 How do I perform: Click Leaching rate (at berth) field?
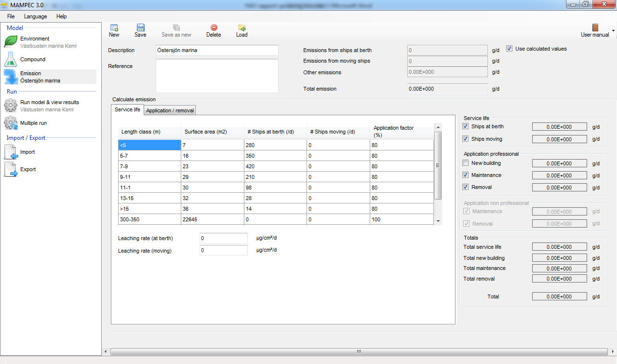224,238
